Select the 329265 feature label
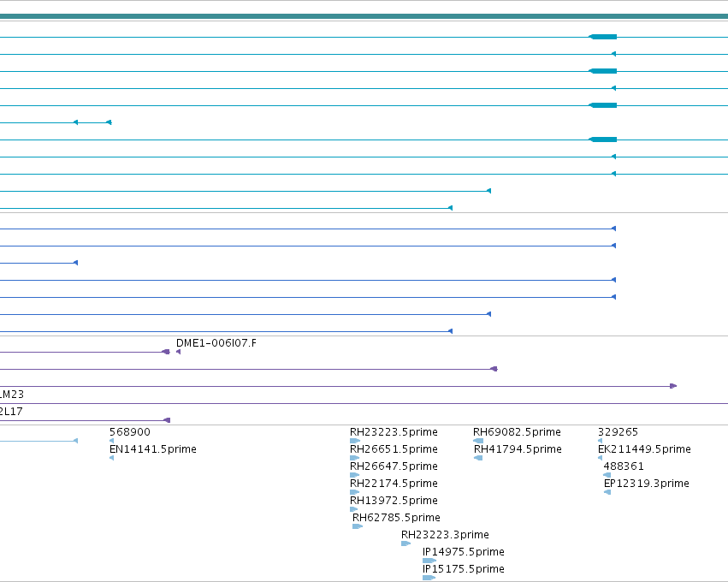Image resolution: width=728 pixels, height=582 pixels. 618,432
